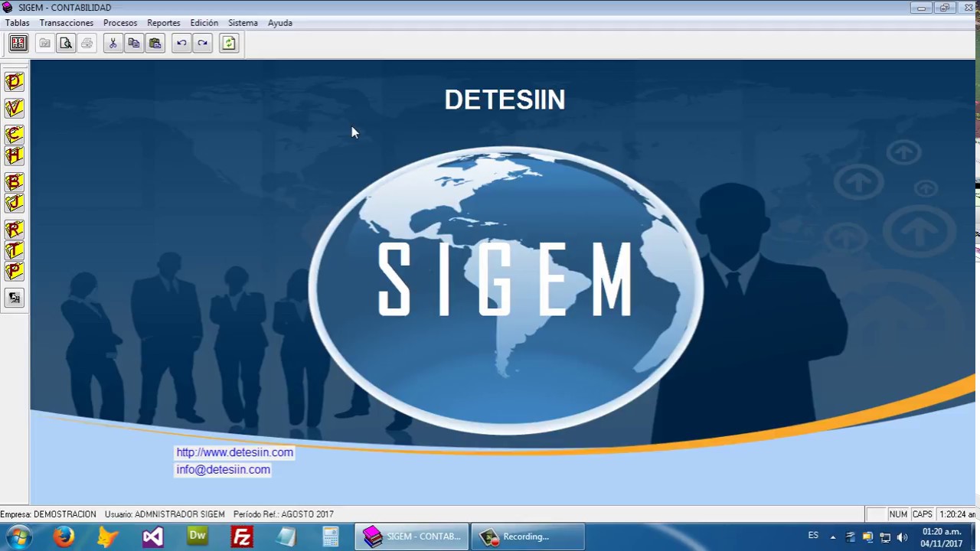Click the grayed-out open folder toolbar icon
Screen dimensions: 980x551
click(x=44, y=44)
